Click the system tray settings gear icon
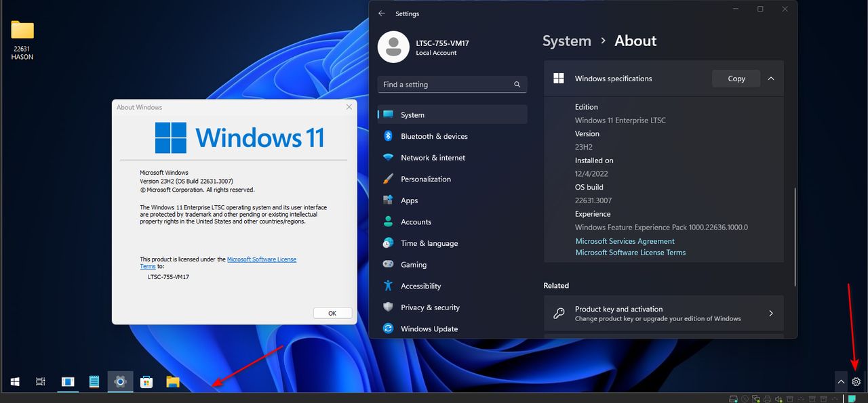The height and width of the screenshot is (403, 868). pos(856,382)
